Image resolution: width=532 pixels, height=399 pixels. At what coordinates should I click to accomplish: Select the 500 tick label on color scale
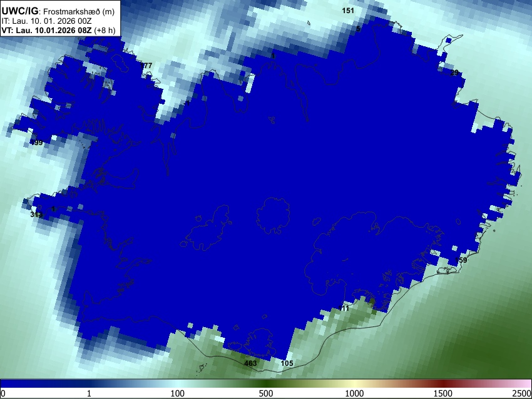(265, 393)
